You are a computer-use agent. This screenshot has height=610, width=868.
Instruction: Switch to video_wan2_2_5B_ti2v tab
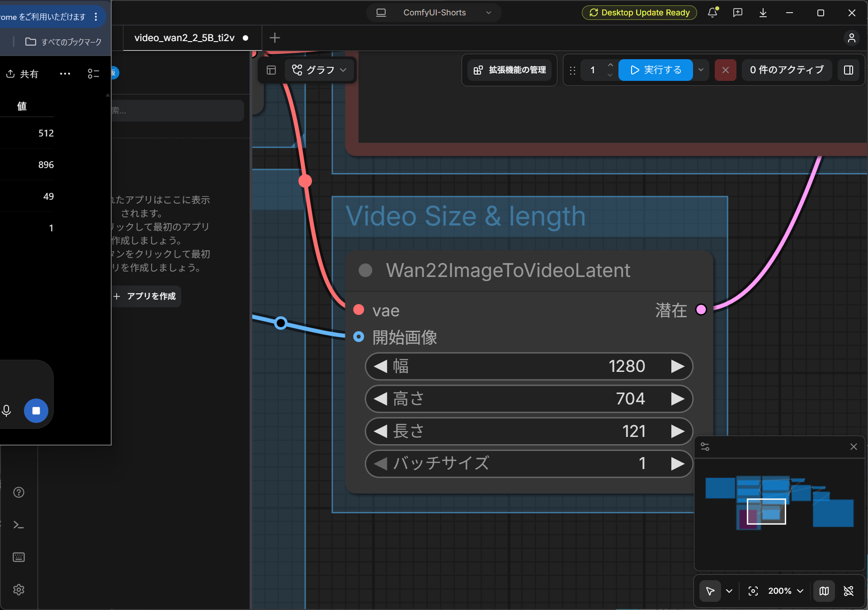pos(184,38)
